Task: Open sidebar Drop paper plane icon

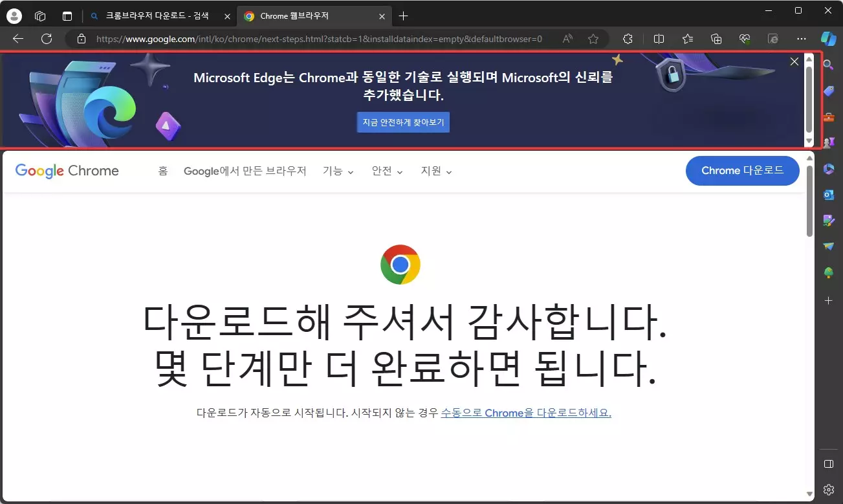Action: [828, 247]
